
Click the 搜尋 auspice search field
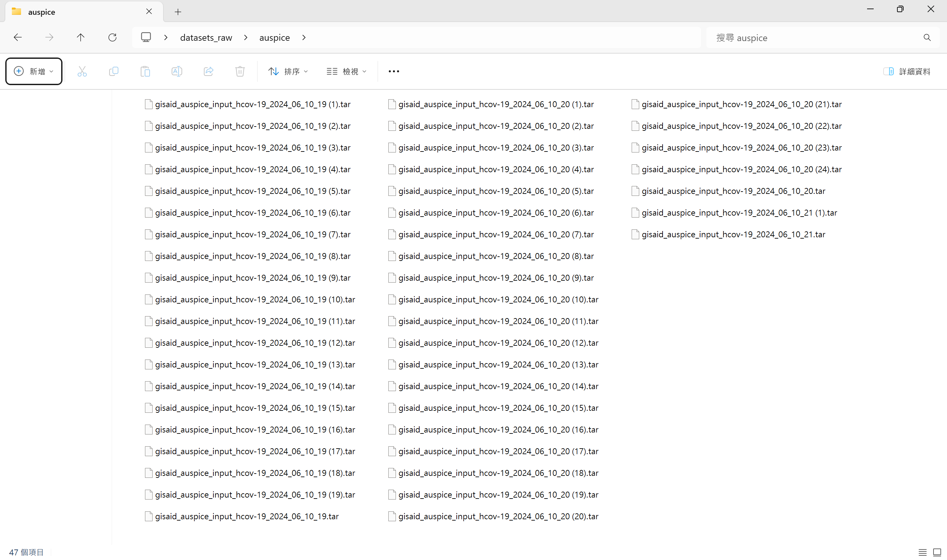815,37
